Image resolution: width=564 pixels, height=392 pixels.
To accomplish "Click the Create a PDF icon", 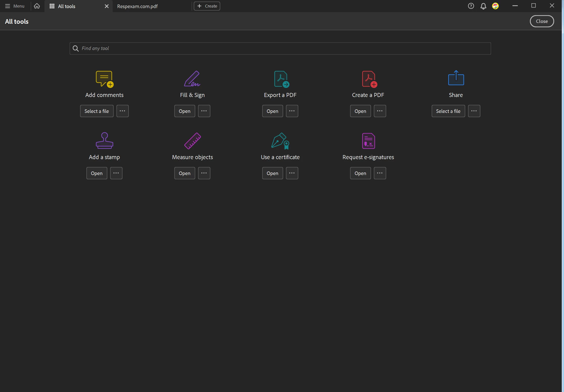I will [x=369, y=79].
